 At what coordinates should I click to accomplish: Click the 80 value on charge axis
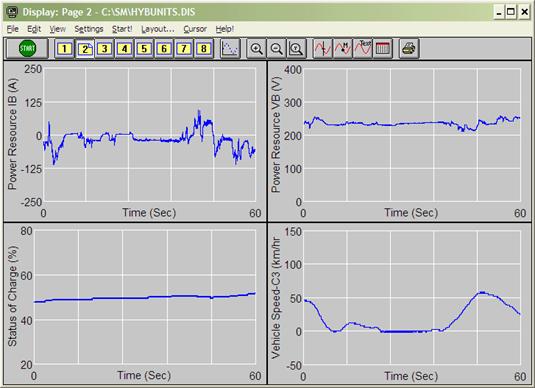pyautogui.click(x=26, y=231)
